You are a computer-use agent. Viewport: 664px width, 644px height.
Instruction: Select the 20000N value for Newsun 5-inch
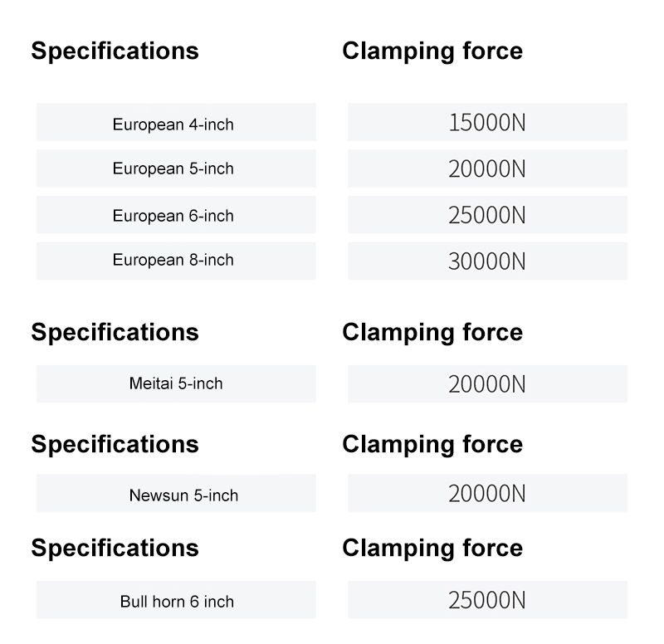(x=487, y=494)
